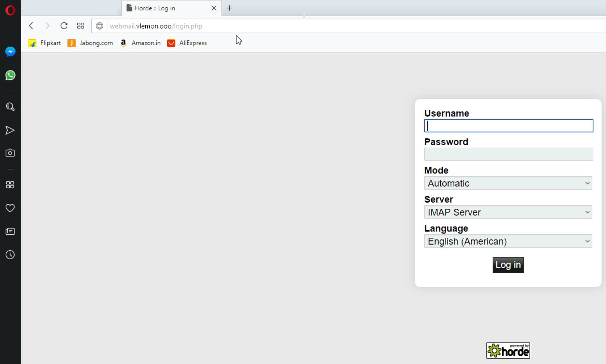This screenshot has height=364, width=606.
Task: Select the Horde :: Log in tab
Action: [x=166, y=8]
